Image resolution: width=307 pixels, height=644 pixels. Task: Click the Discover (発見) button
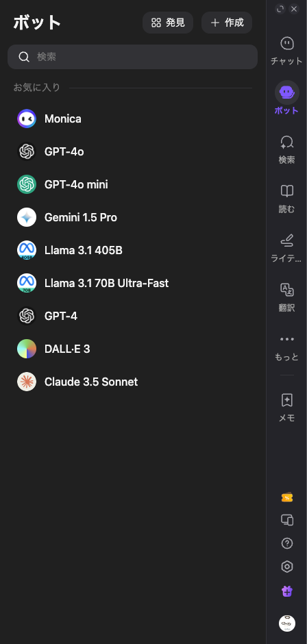point(168,23)
